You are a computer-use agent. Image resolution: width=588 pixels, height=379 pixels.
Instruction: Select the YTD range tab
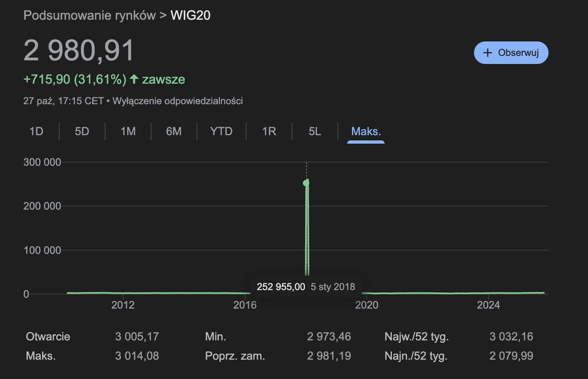coord(221,132)
